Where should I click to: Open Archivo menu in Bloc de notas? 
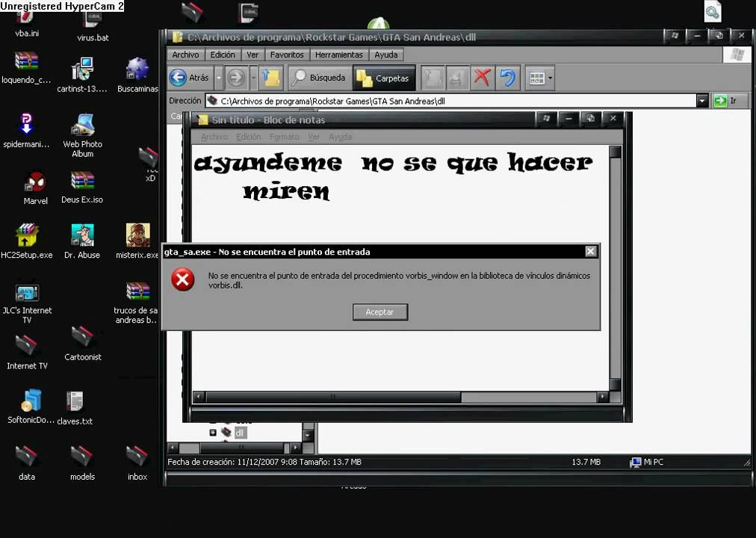click(214, 137)
